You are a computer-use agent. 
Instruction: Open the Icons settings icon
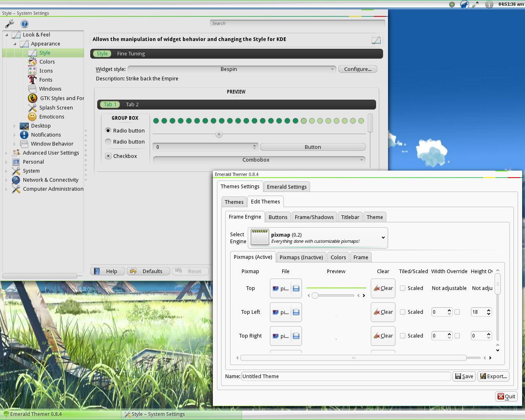click(32, 71)
